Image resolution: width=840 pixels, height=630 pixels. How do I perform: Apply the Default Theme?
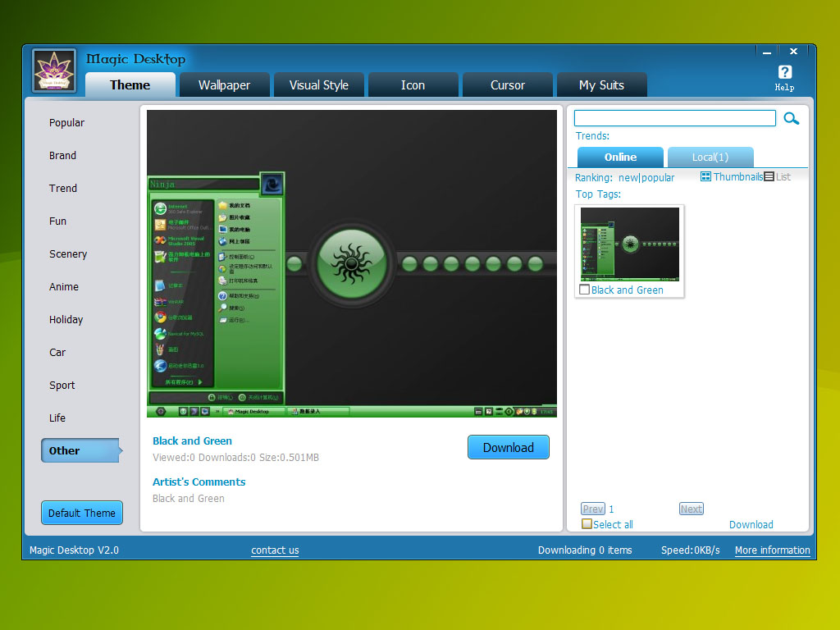click(81, 512)
